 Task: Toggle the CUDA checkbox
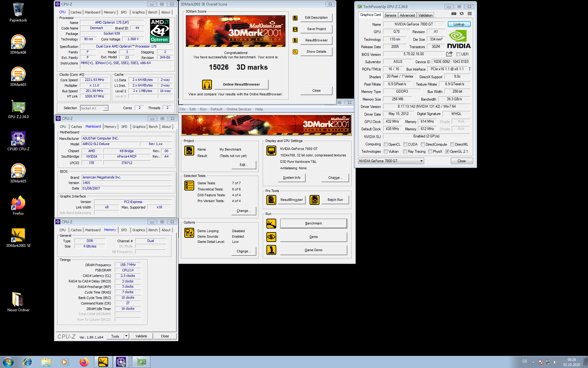(x=405, y=144)
